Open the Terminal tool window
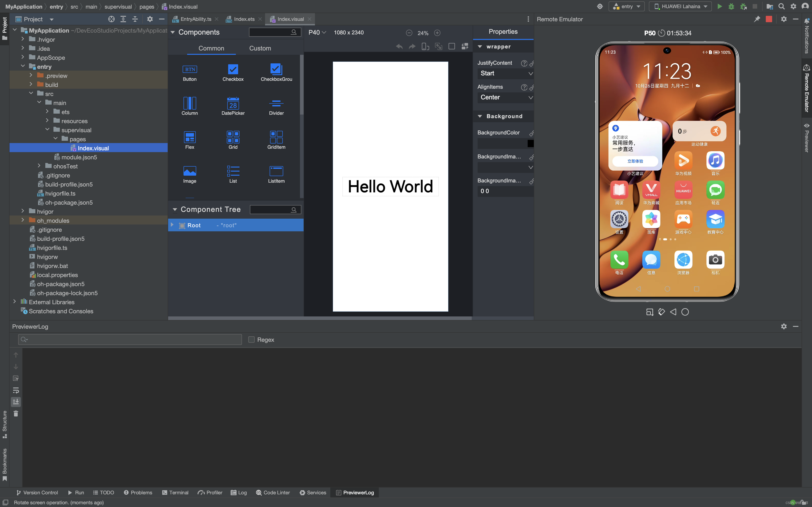 [175, 492]
